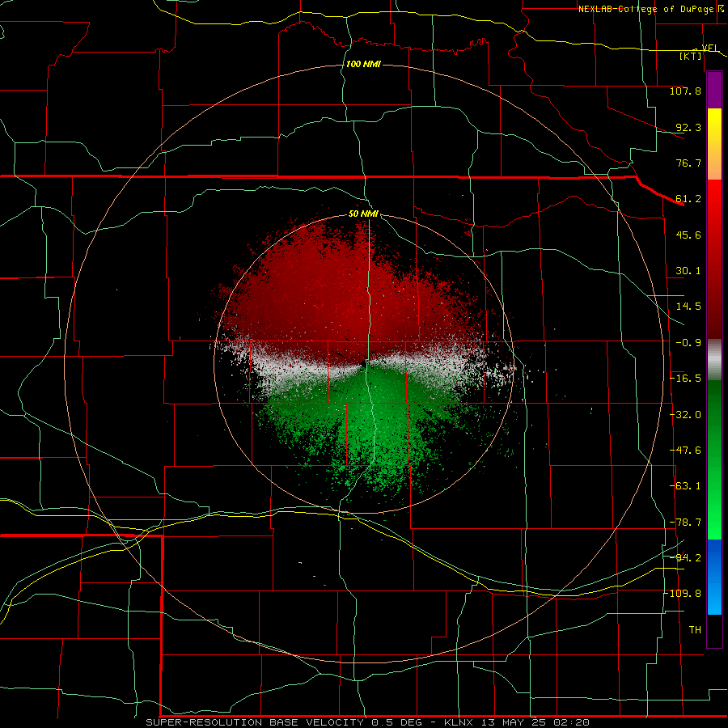Pick the purple segment of the velocity color bar

pyautogui.click(x=714, y=90)
